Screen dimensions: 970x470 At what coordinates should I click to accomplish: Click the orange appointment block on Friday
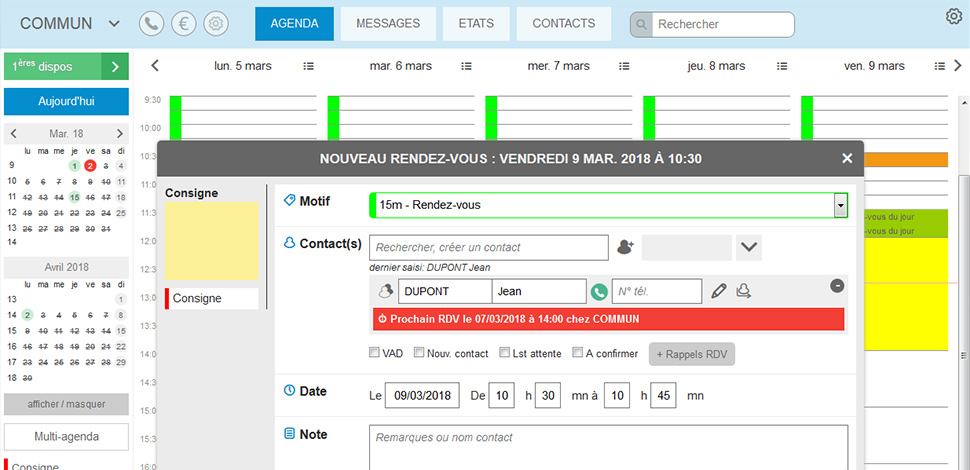click(x=906, y=160)
